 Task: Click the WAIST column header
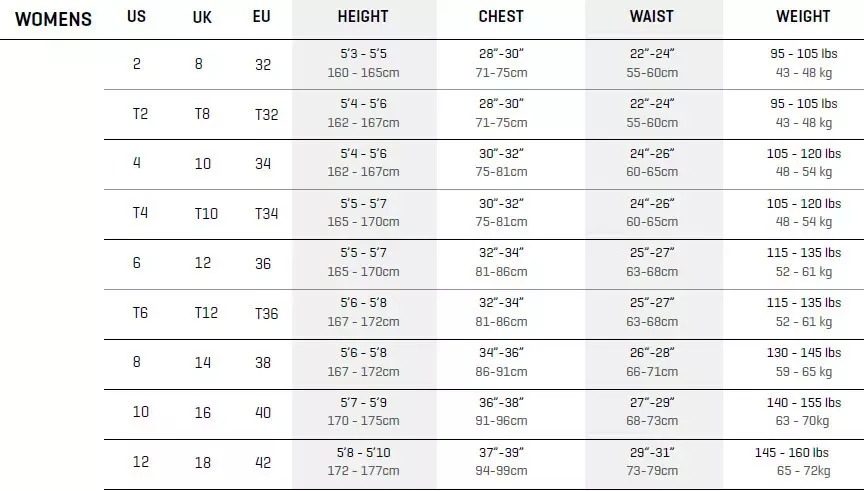[x=651, y=17]
